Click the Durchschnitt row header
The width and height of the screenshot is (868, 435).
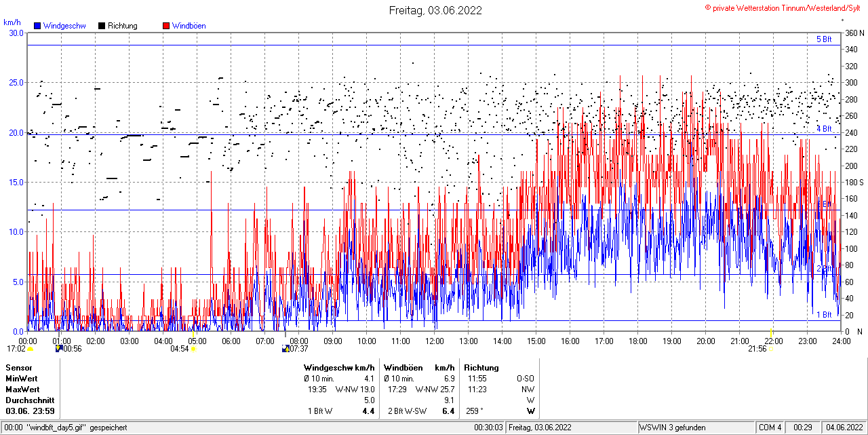tap(30, 400)
